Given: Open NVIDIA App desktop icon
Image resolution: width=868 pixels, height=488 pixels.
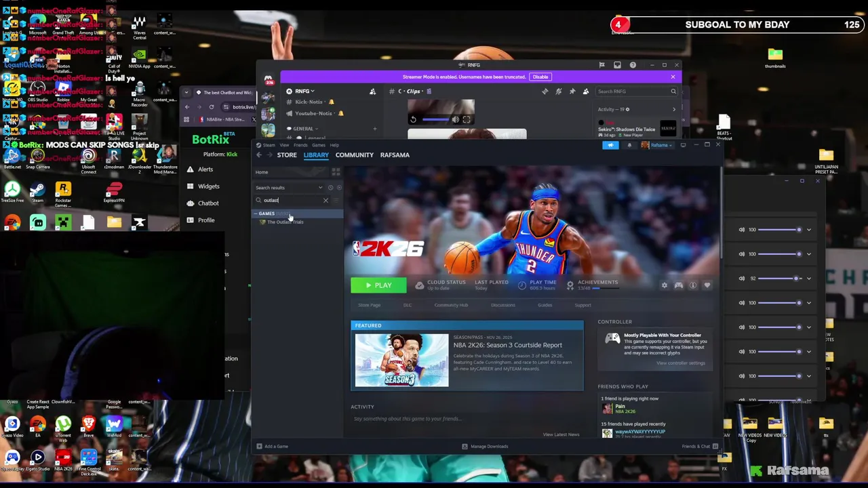Looking at the screenshot, I should click(x=139, y=58).
